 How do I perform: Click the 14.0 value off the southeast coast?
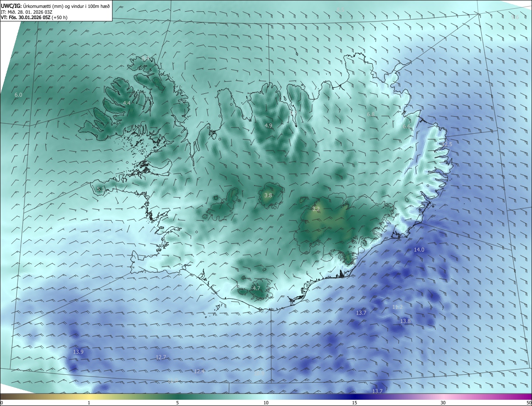pos(419,249)
